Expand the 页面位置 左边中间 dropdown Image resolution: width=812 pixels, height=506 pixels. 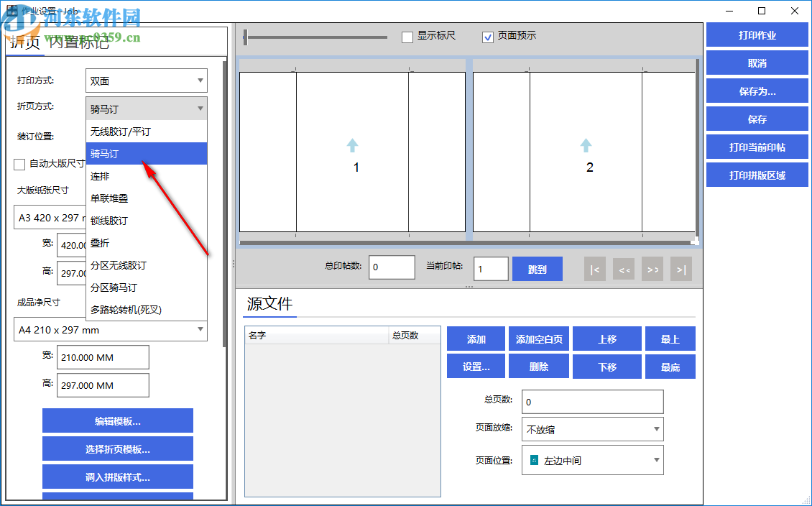pyautogui.click(x=592, y=461)
